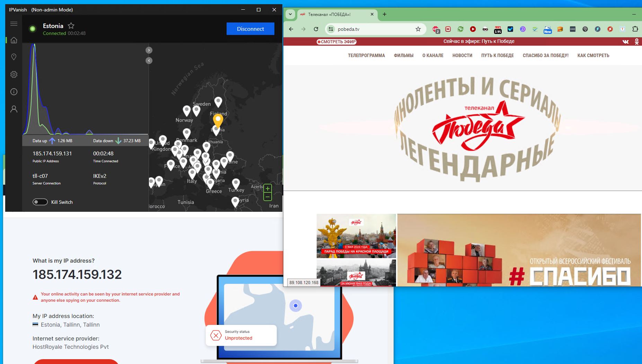
Task: Open О КАНАЛЕ menu item
Action: point(433,55)
